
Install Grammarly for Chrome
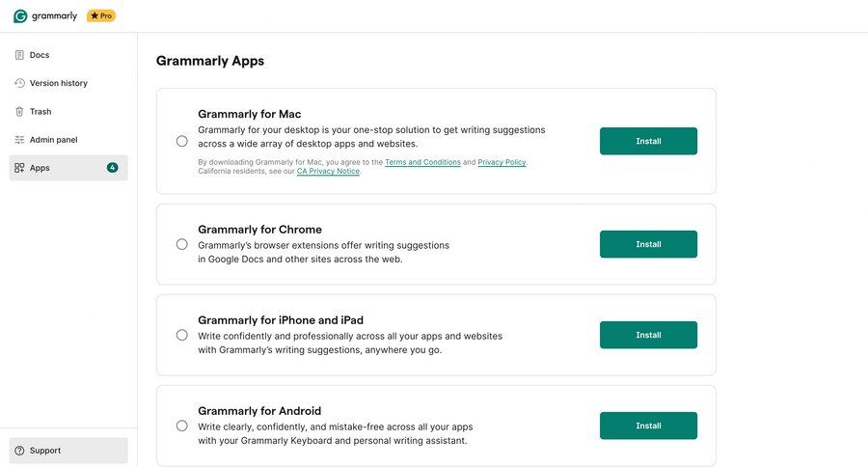(x=648, y=244)
